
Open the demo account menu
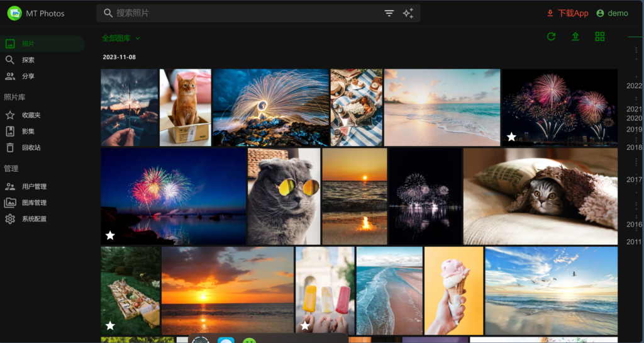[612, 13]
